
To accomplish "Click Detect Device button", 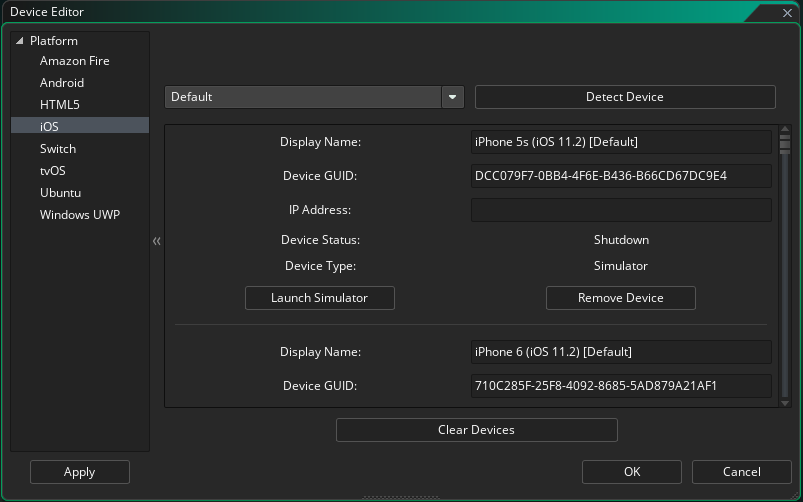I will click(625, 97).
